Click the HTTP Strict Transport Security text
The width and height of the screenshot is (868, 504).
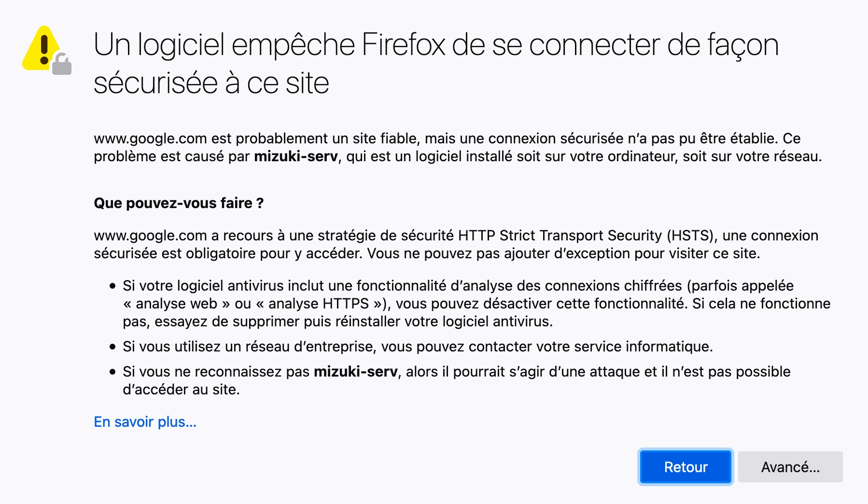pyautogui.click(x=560, y=236)
